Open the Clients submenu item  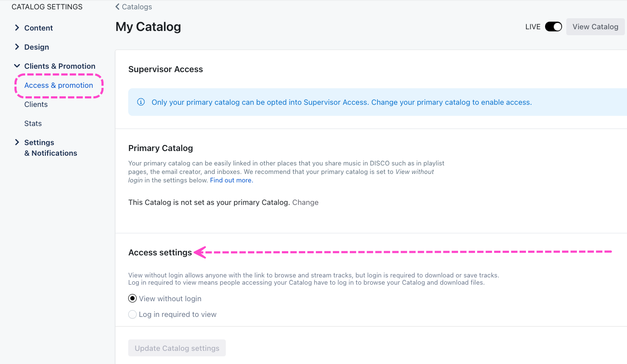(36, 104)
